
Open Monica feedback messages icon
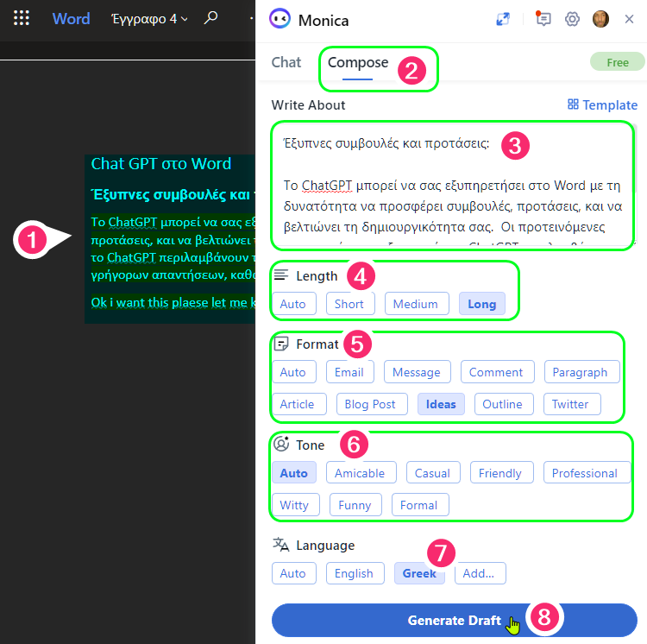543,19
